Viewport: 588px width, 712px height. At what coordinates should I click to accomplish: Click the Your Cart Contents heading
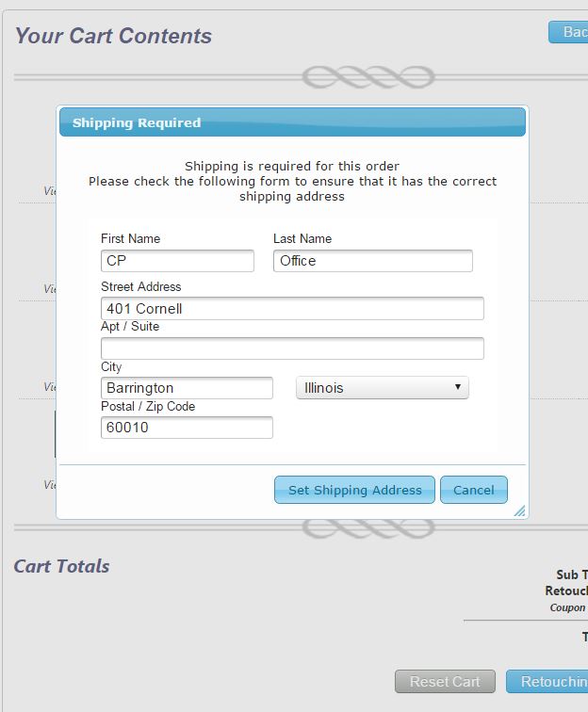[x=113, y=36]
